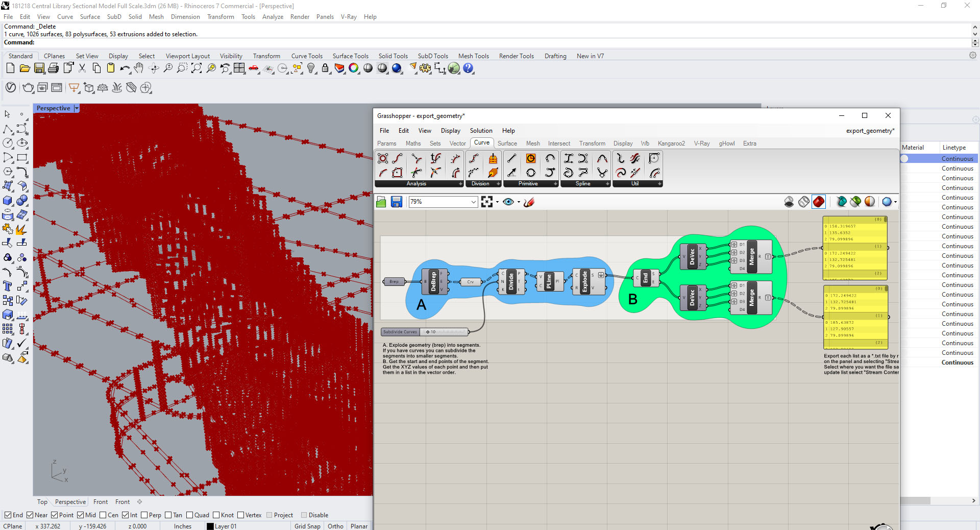Click the Ortho status bar button
980x530 pixels.
coord(335,526)
